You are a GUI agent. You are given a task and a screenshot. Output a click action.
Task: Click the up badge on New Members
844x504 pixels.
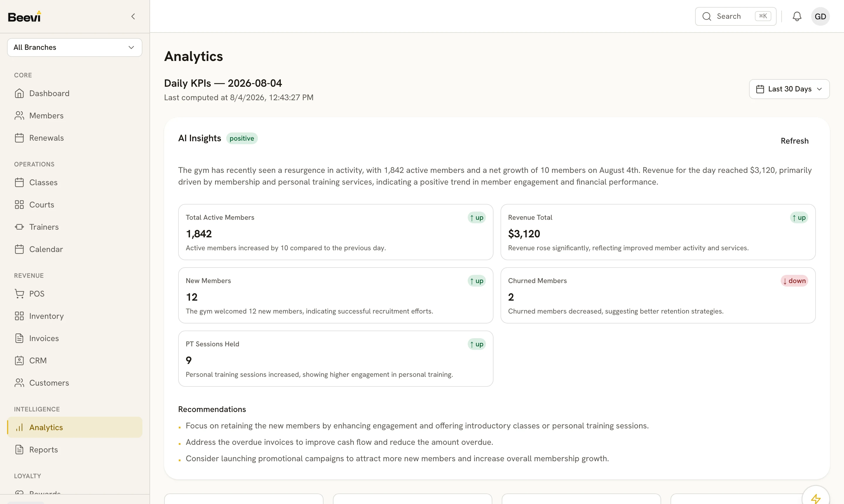pos(476,281)
